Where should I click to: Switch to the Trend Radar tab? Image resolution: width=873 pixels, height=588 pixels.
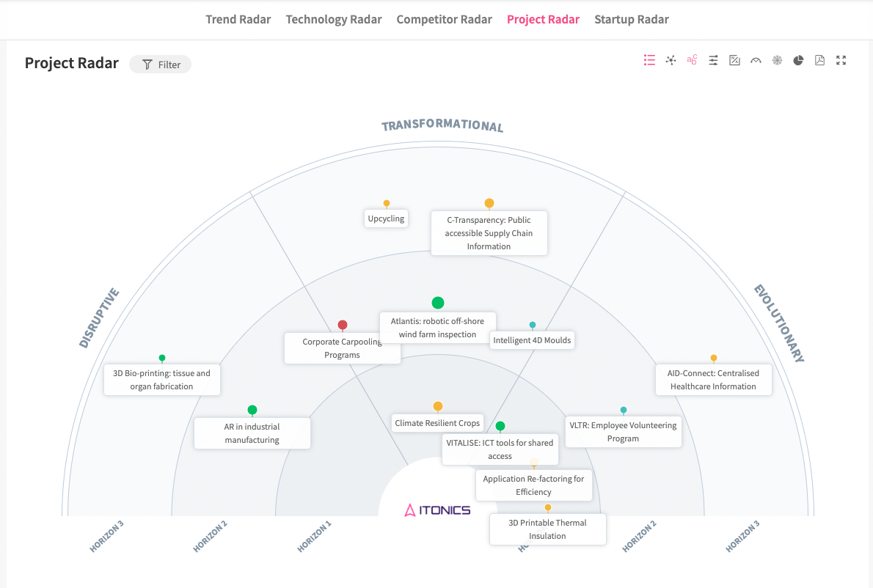point(238,20)
